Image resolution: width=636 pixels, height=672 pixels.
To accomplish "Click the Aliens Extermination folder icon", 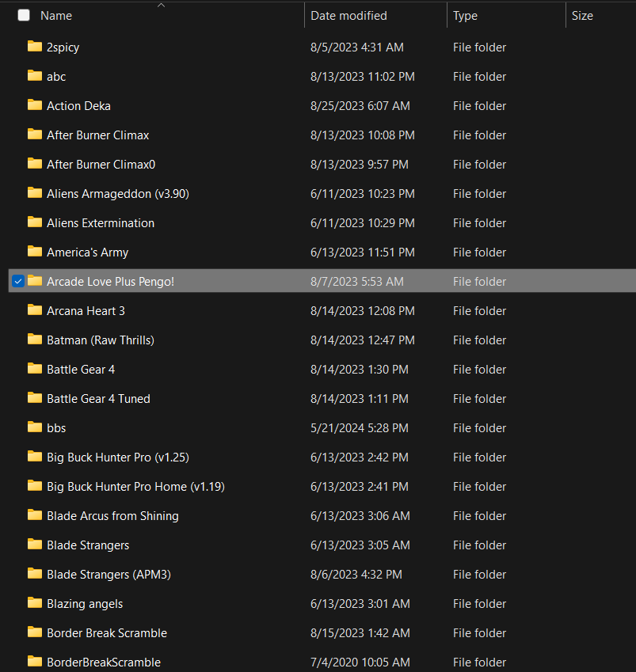I will click(35, 222).
